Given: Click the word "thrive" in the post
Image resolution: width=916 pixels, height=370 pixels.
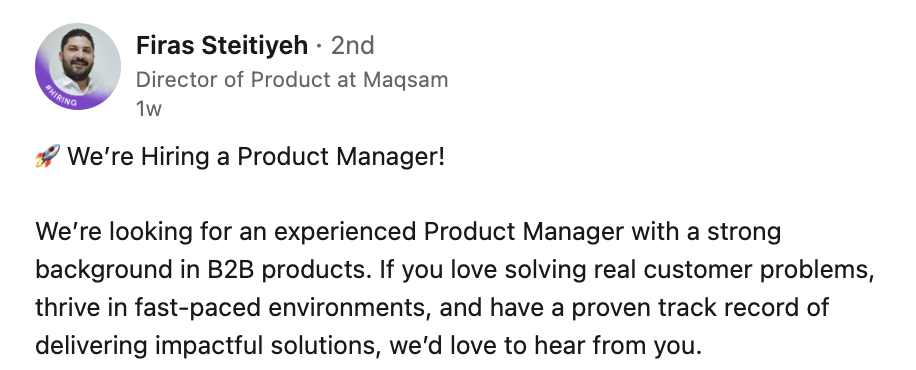Looking at the screenshot, I should click(x=64, y=307).
